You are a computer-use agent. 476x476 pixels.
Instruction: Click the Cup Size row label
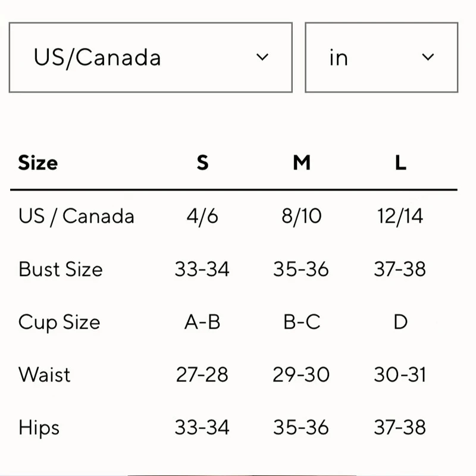[59, 322]
